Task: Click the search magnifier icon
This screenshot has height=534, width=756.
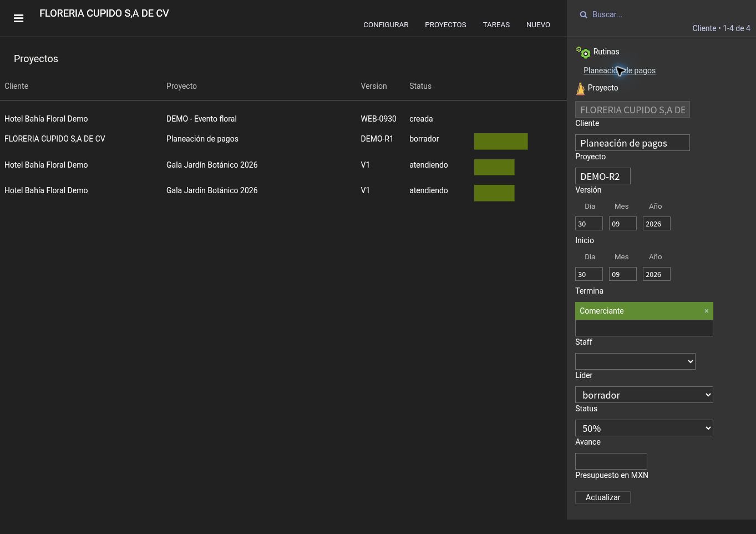Action: [x=584, y=15]
